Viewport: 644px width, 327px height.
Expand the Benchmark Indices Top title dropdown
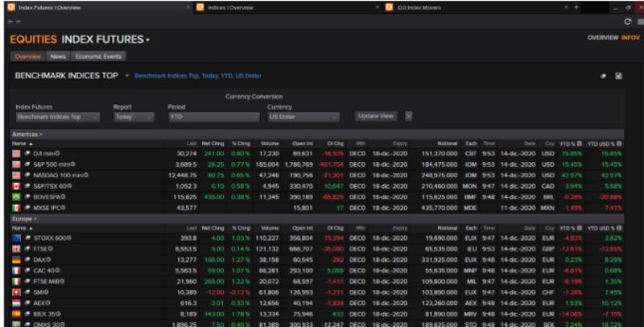pos(126,76)
